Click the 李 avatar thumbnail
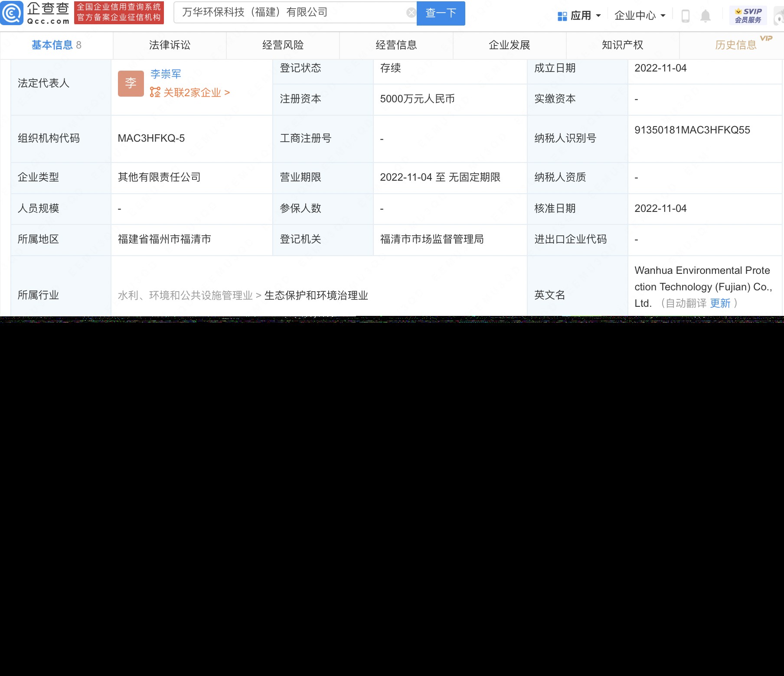 click(131, 83)
